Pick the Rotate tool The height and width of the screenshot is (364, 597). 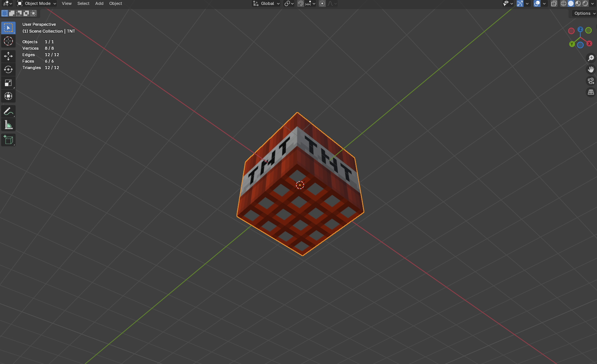click(8, 69)
